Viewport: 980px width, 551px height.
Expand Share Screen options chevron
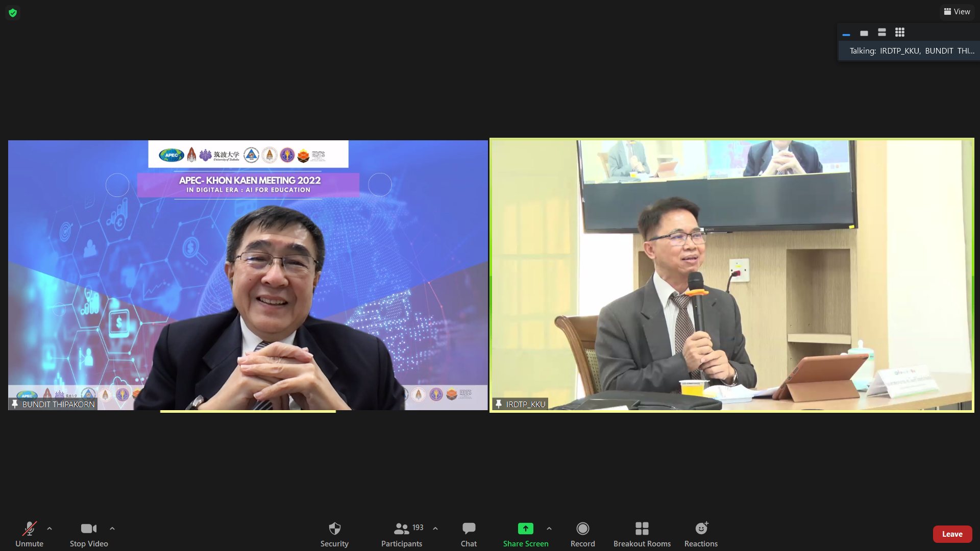[x=549, y=529]
